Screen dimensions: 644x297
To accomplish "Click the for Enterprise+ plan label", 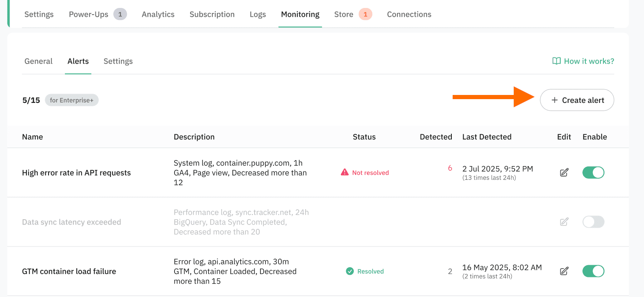I will [x=72, y=100].
